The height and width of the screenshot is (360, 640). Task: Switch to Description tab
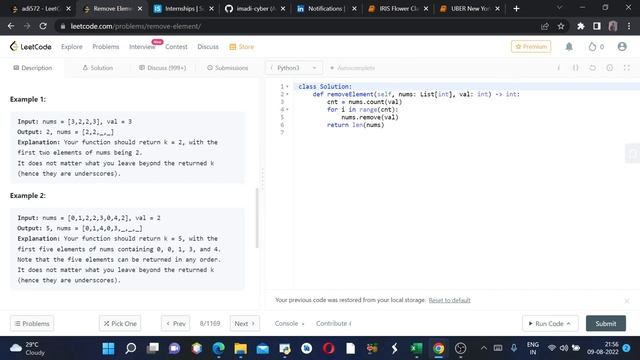33,68
